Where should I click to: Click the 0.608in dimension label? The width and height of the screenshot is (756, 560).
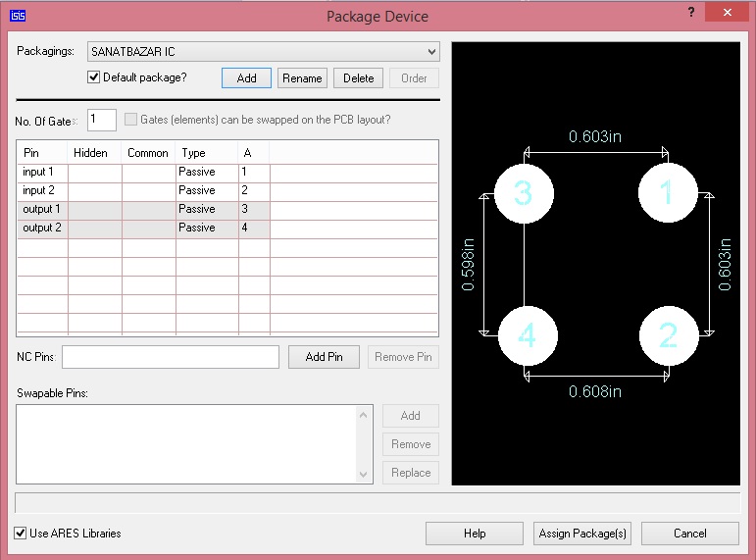point(595,391)
